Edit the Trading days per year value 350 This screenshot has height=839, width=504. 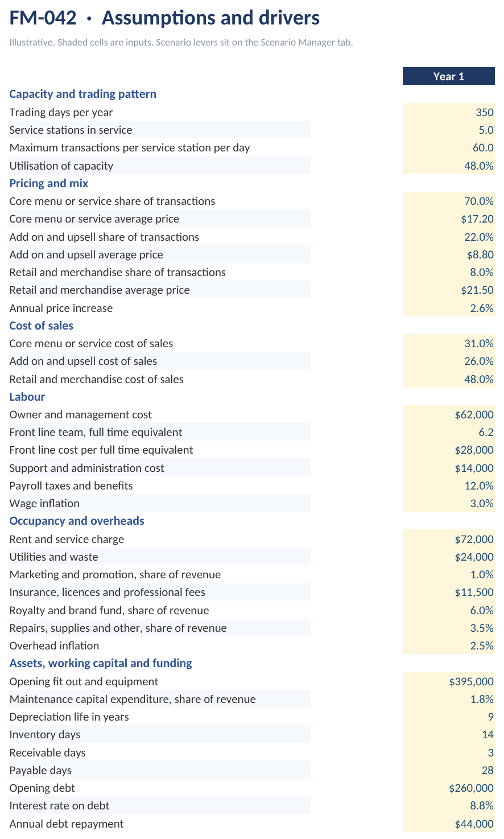(x=449, y=112)
